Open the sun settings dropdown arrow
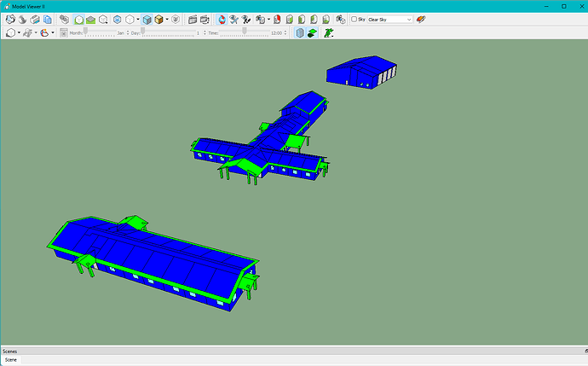Screen dimensions: 588x366 click(53, 32)
